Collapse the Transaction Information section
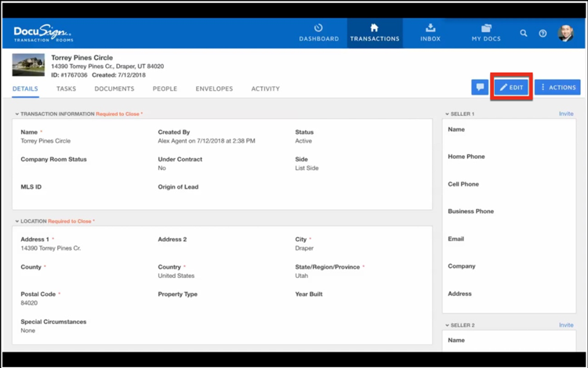The image size is (588, 368). 16,114
